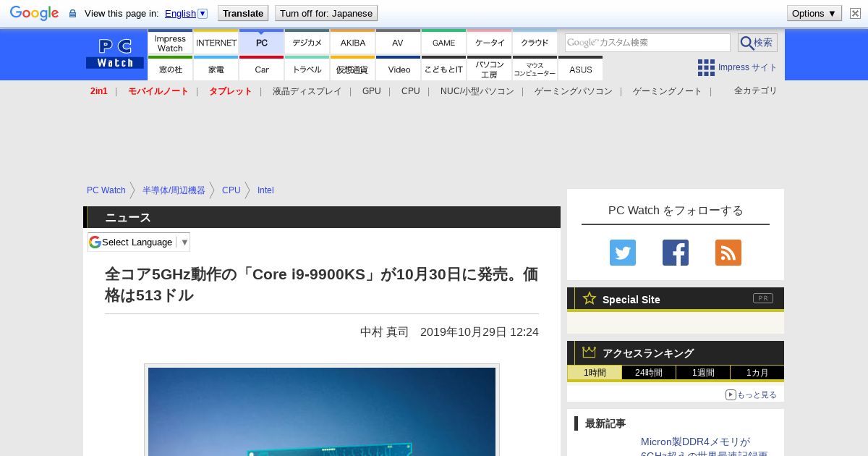Click the Google logo in the translate bar

[x=34, y=13]
